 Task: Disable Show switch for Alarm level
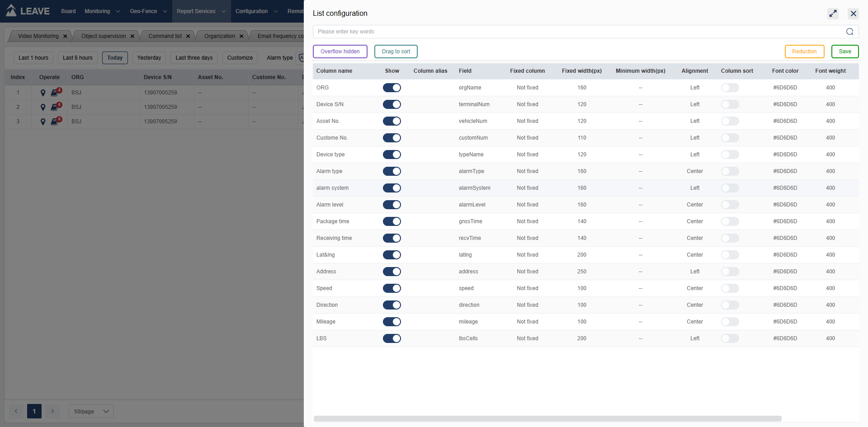[x=392, y=205]
